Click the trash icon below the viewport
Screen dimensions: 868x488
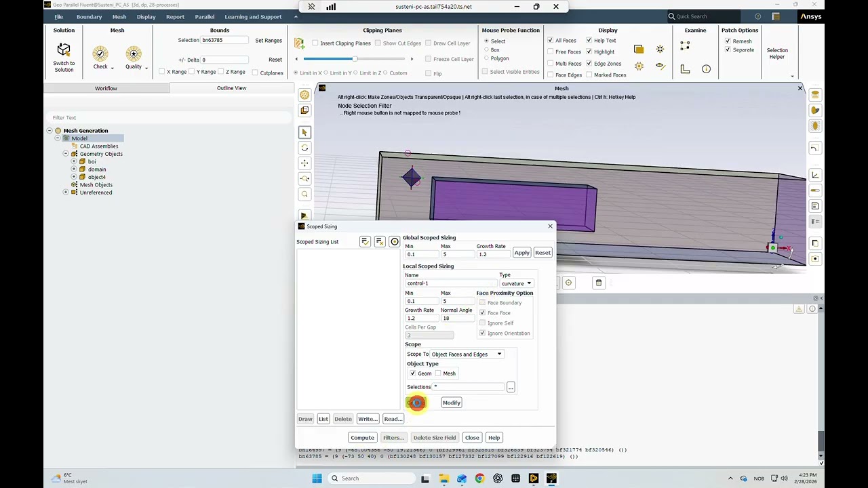tap(599, 283)
